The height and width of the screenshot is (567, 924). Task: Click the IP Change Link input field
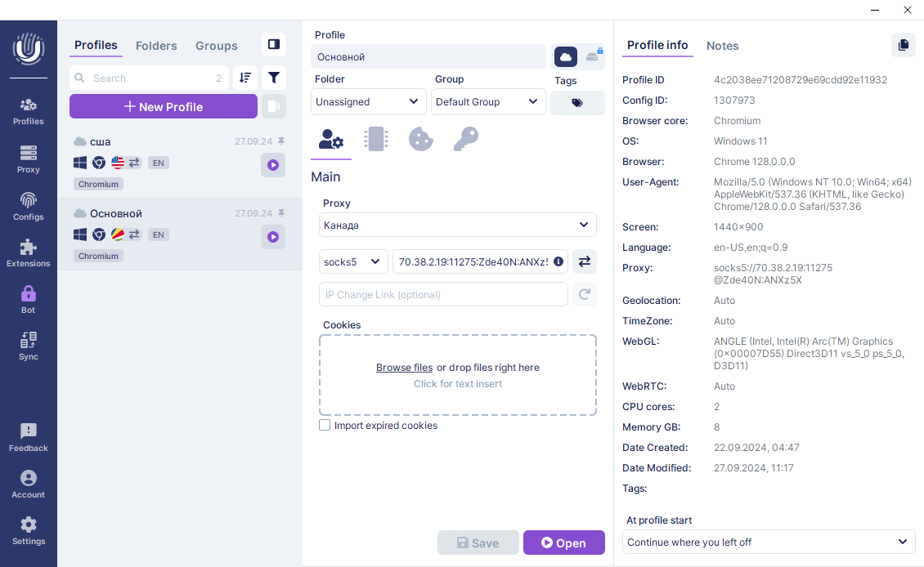tap(442, 294)
